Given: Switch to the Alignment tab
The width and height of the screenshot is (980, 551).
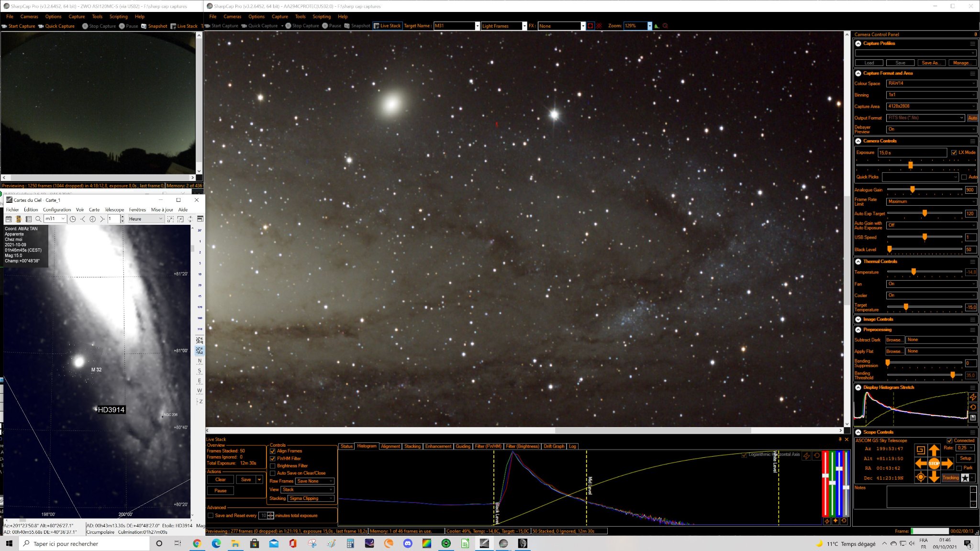Looking at the screenshot, I should point(390,446).
